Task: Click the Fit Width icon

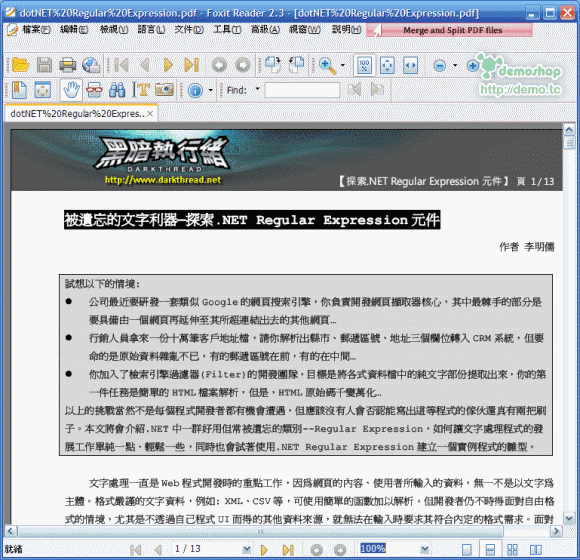Action: [x=411, y=65]
